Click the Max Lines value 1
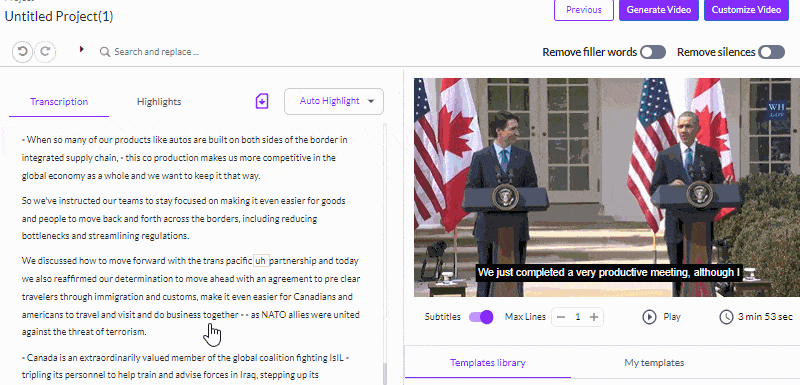This screenshot has width=800, height=385. tap(578, 317)
